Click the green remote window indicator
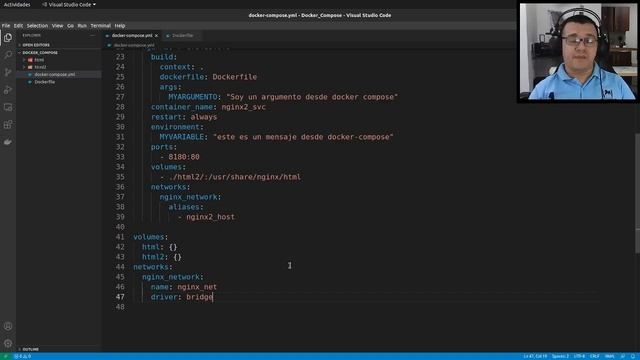Image resolution: width=640 pixels, height=360 pixels. click(5, 356)
